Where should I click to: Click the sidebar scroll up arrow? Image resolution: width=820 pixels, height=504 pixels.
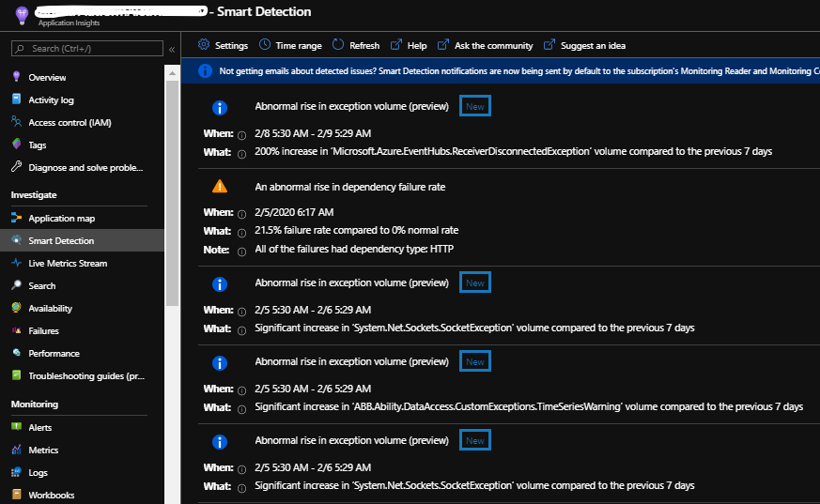pos(172,73)
